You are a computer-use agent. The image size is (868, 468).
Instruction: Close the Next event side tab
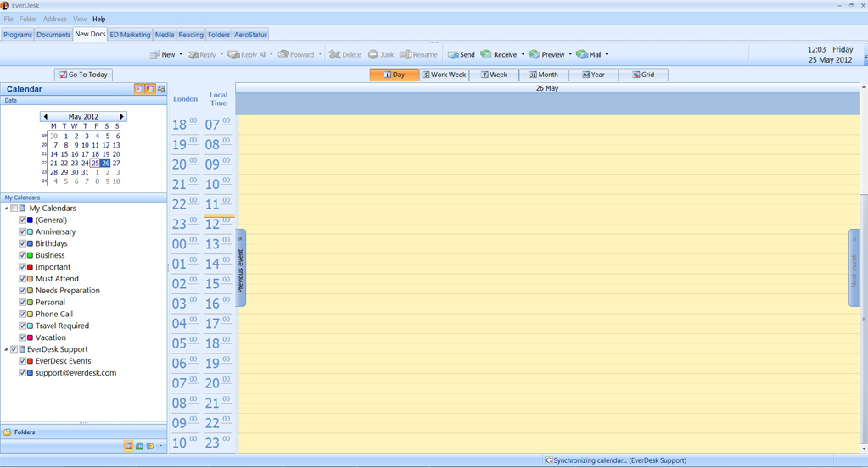[854, 239]
